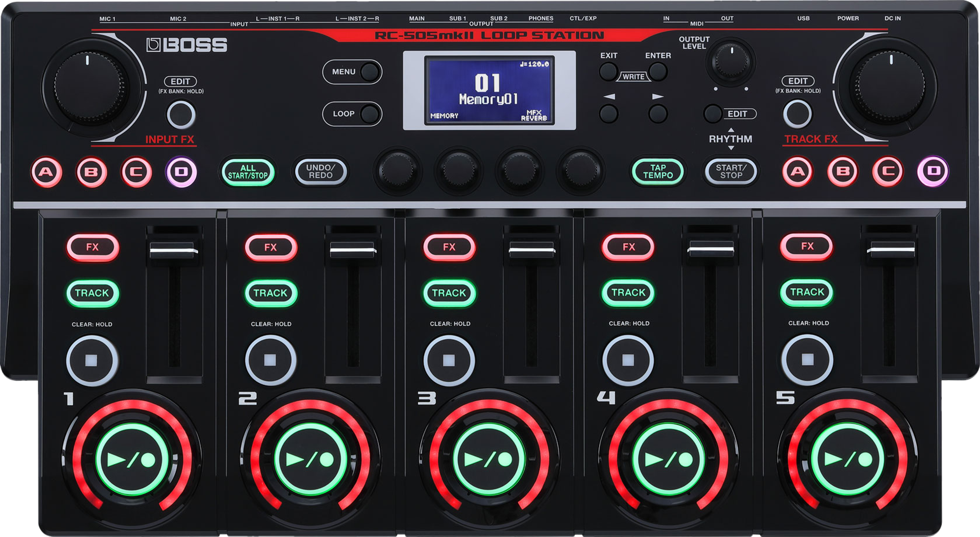
Task: Push the ENTER button
Action: [658, 71]
